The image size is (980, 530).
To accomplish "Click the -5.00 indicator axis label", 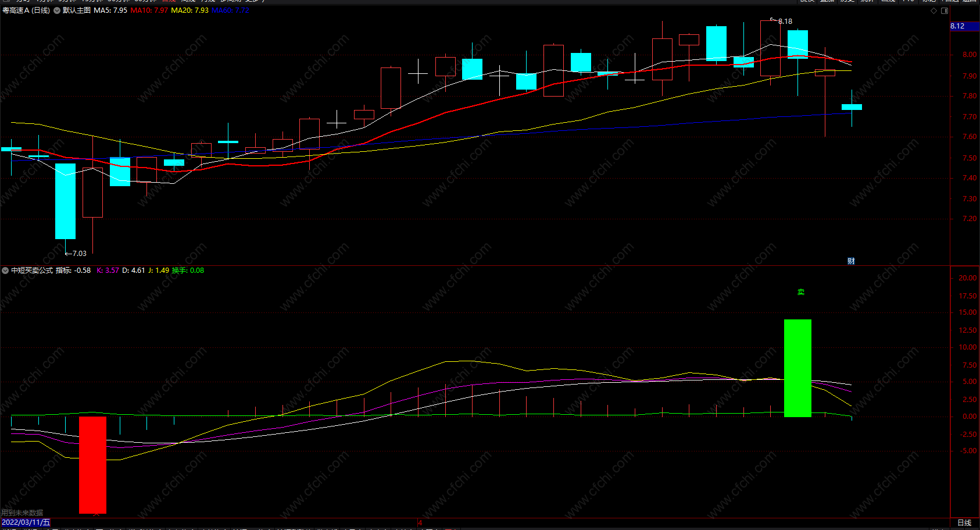I will [x=968, y=451].
